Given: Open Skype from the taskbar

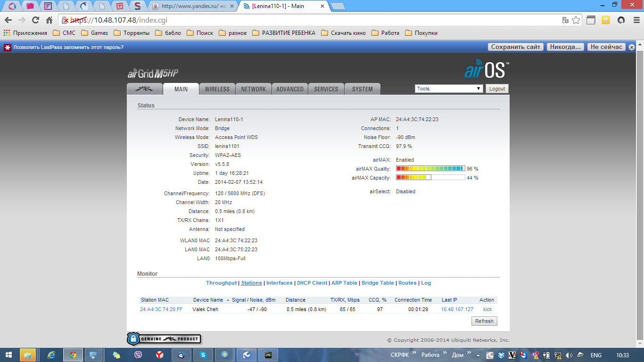Looking at the screenshot, I should click(203, 355).
